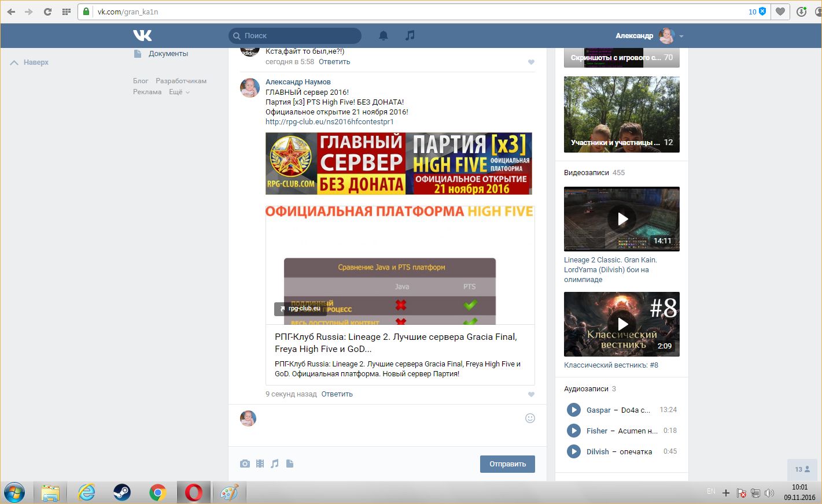Reload the page with the refresh icon
822x504 pixels.
[47, 12]
